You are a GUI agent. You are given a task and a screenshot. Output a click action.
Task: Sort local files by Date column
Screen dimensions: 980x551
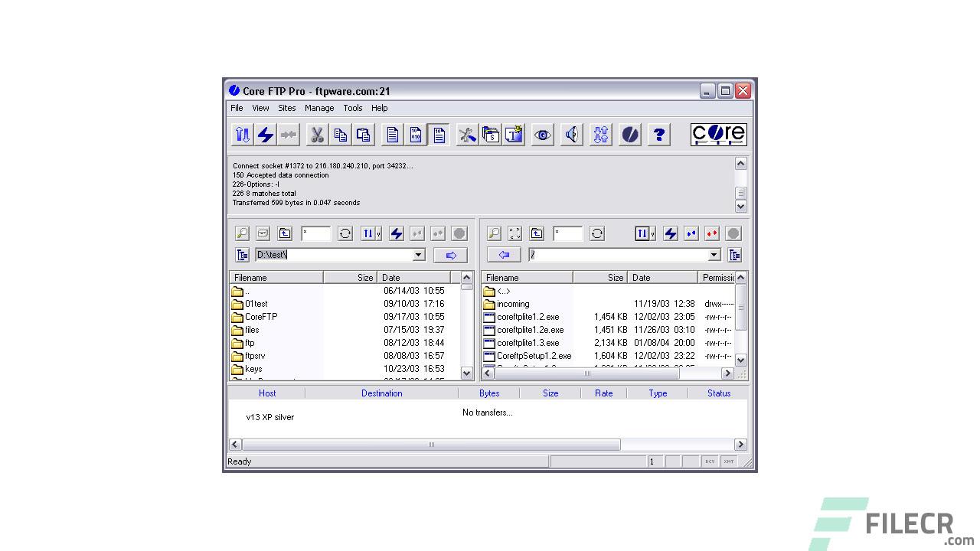414,278
